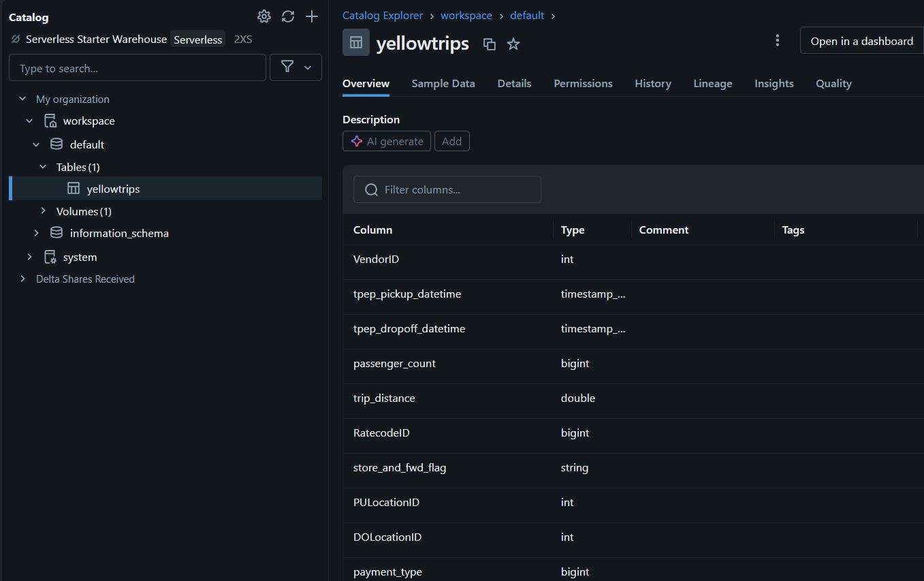Open the Permissions tab

click(x=583, y=83)
